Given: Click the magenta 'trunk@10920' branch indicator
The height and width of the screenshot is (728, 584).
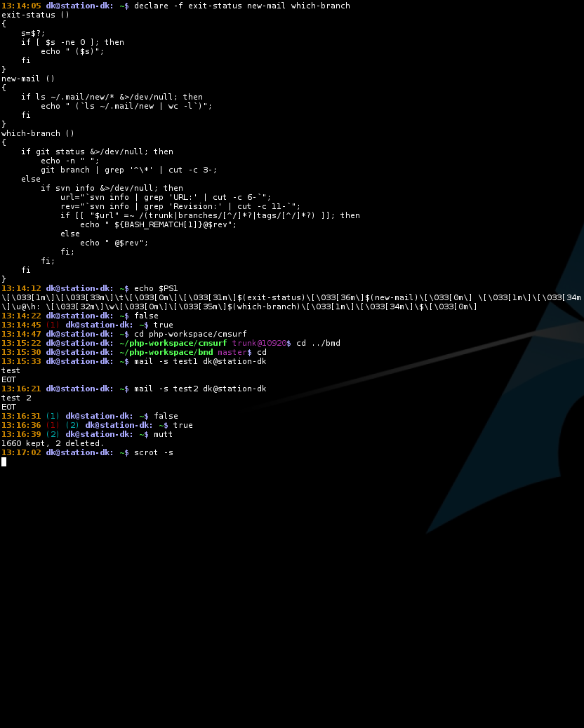Looking at the screenshot, I should pyautogui.click(x=259, y=343).
